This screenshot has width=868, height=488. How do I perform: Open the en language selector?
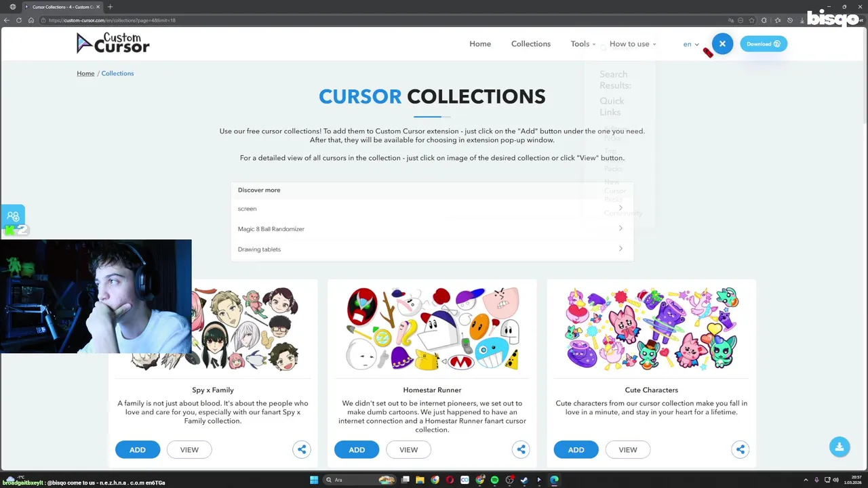[x=691, y=45]
